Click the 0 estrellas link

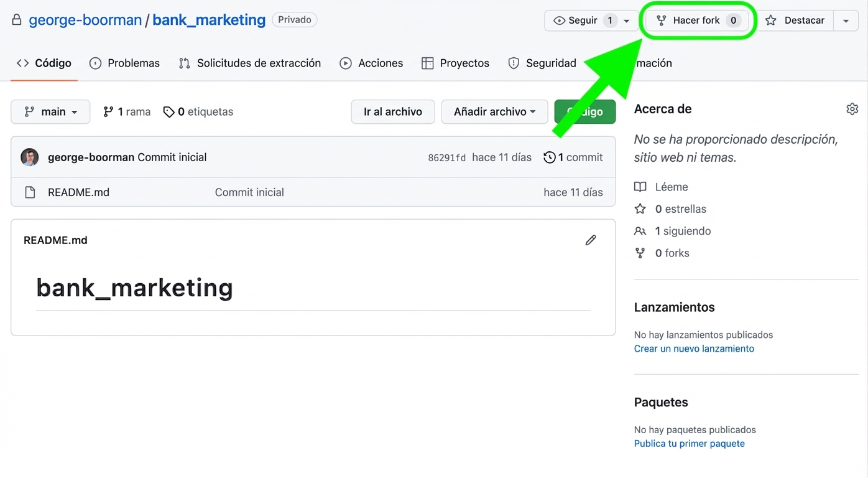(x=670, y=209)
